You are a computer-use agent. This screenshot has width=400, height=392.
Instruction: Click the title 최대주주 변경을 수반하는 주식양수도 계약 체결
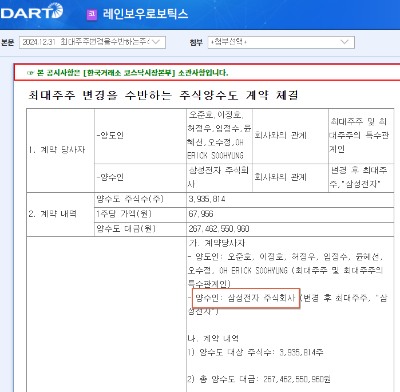[163, 95]
